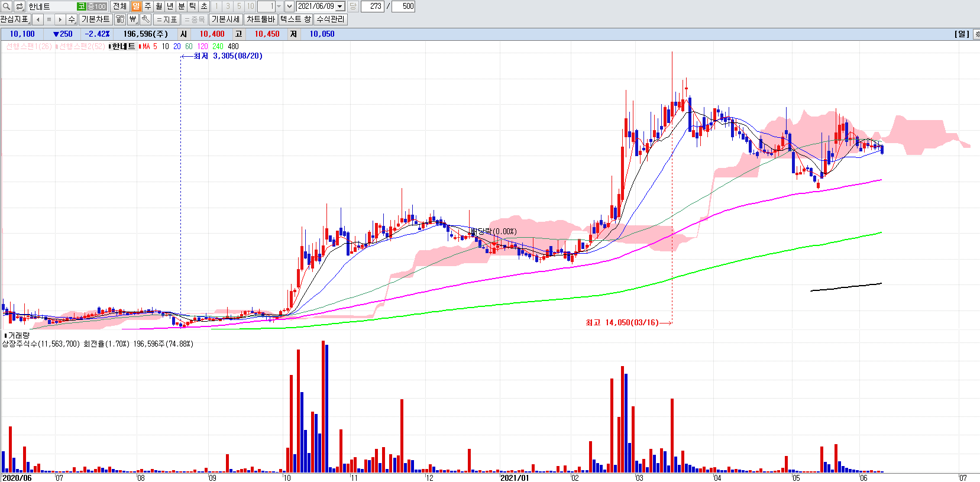Screen dimensions: 980x482
Task: Toggle the =지표 indicator button
Action: tap(167, 20)
